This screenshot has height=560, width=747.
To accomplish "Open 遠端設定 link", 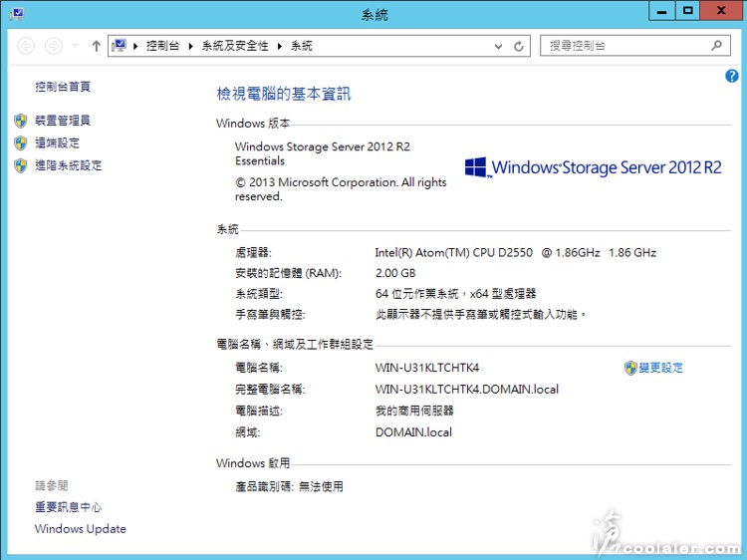I will [57, 142].
